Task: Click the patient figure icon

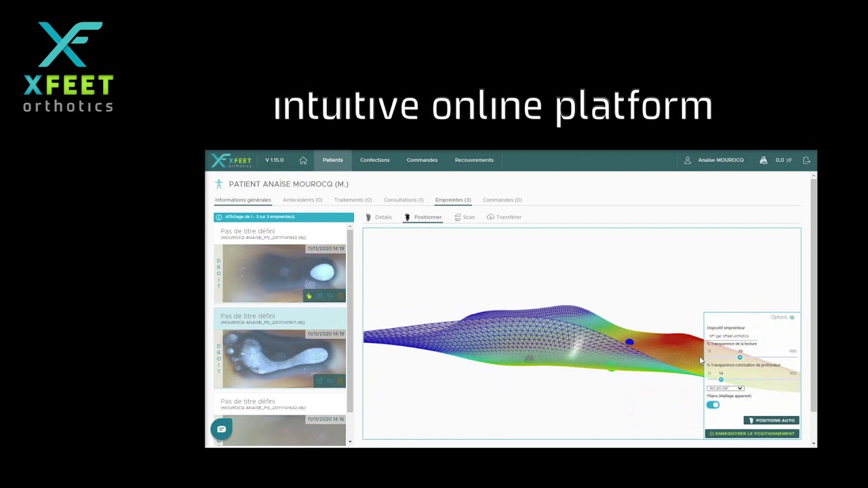Action: 218,184
